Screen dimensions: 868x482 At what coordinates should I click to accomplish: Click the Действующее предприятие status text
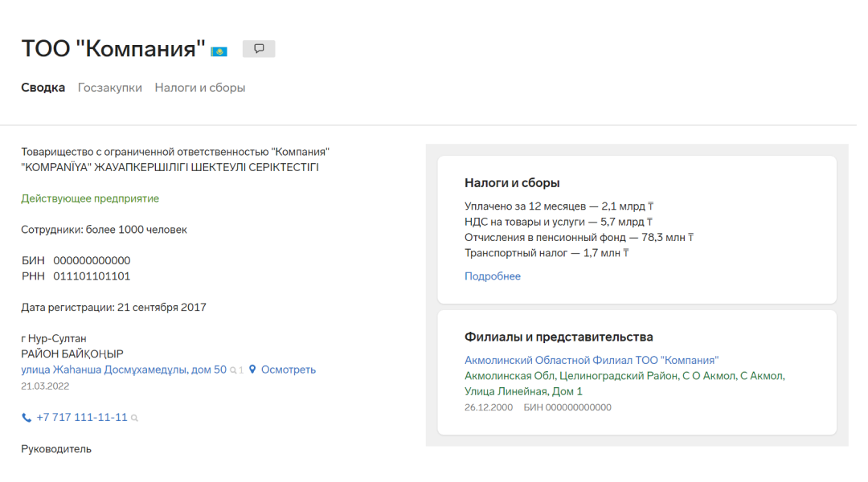[x=90, y=198]
